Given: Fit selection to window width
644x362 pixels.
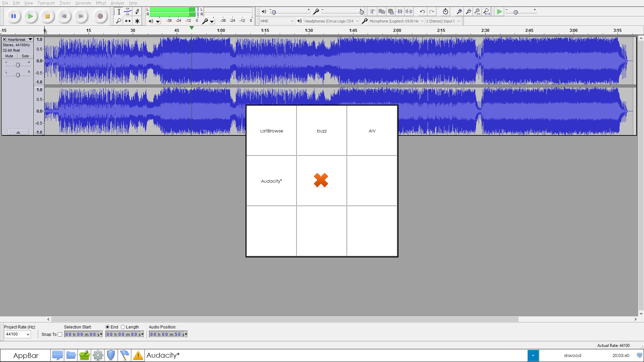Looking at the screenshot, I should click(477, 11).
